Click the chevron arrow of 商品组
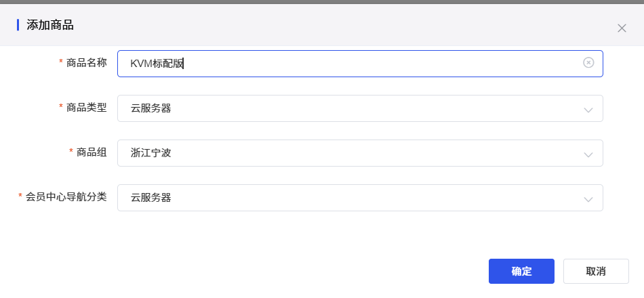 [588, 154]
